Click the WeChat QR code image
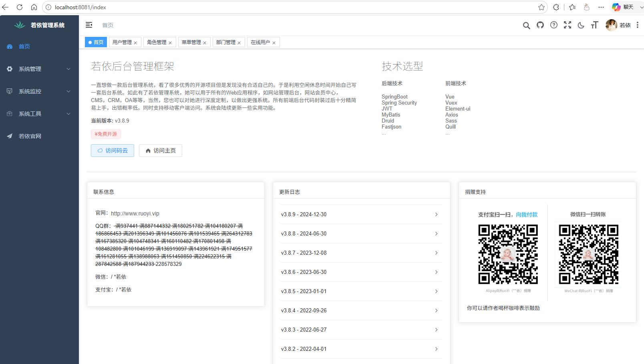The width and height of the screenshot is (644, 364). pos(588,254)
